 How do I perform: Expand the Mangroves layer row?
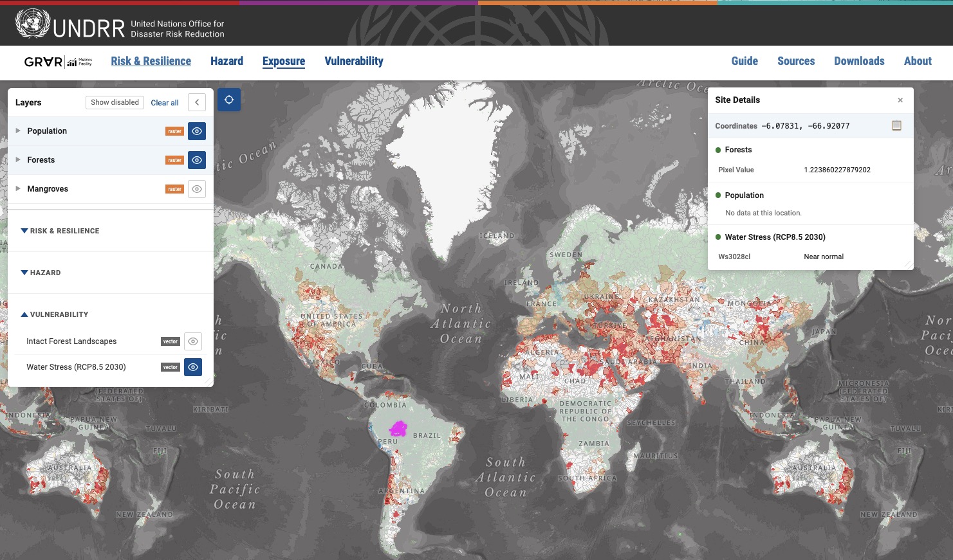click(x=18, y=188)
